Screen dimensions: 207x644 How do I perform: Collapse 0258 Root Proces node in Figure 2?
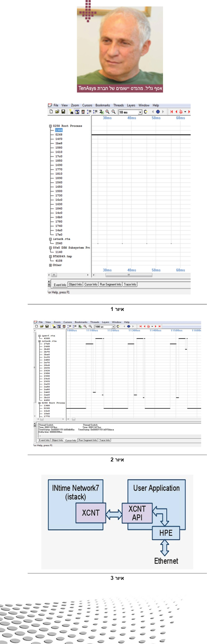click(x=40, y=403)
